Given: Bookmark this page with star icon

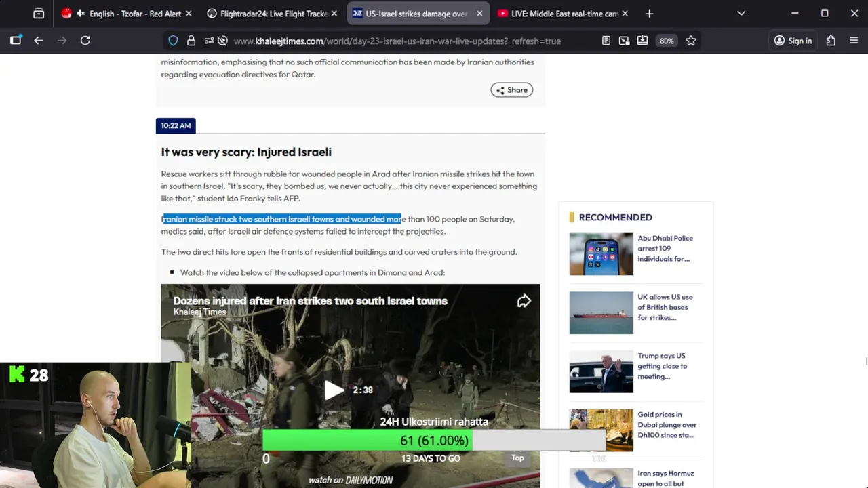Looking at the screenshot, I should click(x=691, y=41).
